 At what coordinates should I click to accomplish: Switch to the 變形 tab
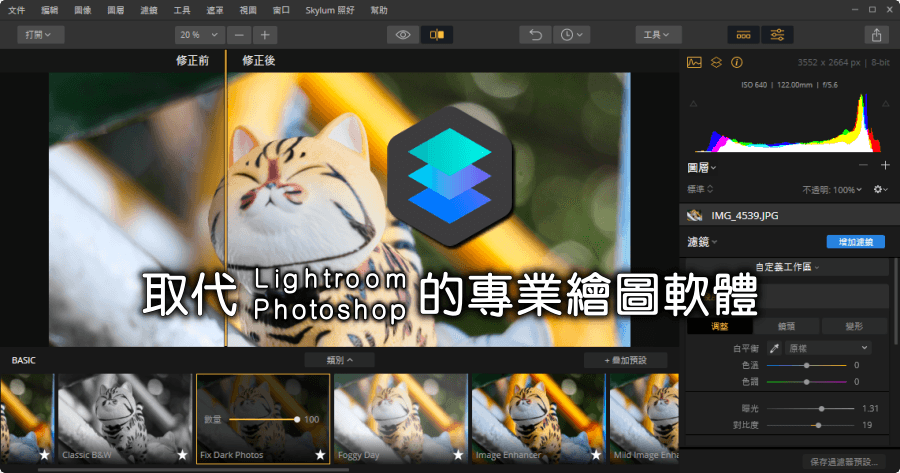click(854, 326)
